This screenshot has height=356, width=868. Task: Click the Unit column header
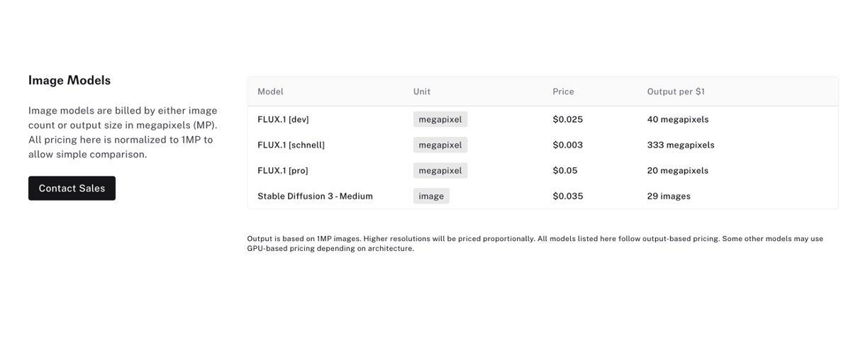pos(422,91)
